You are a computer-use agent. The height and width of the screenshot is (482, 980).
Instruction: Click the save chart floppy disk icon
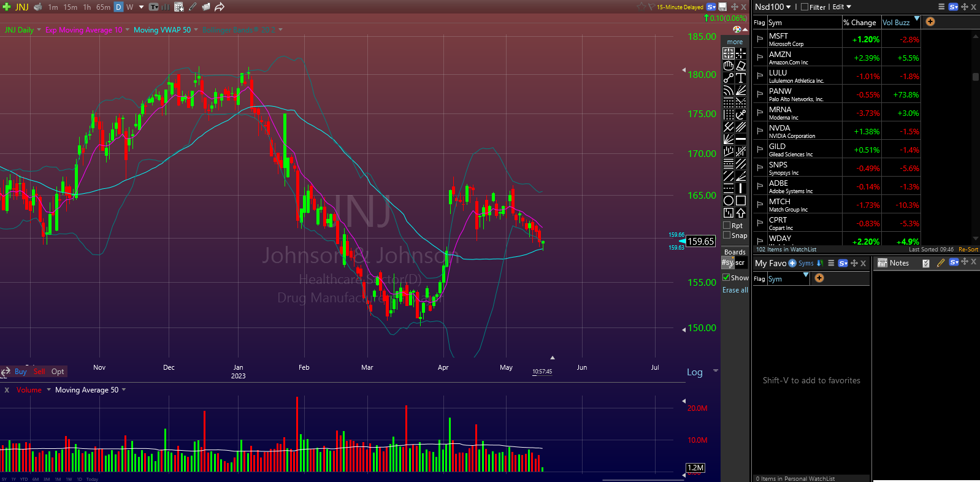[x=722, y=7]
